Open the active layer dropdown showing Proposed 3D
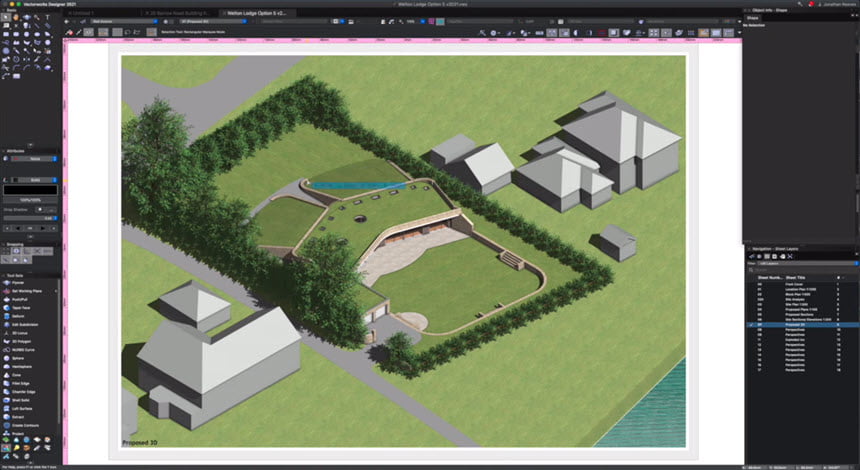This screenshot has height=470, width=860. tap(213, 21)
